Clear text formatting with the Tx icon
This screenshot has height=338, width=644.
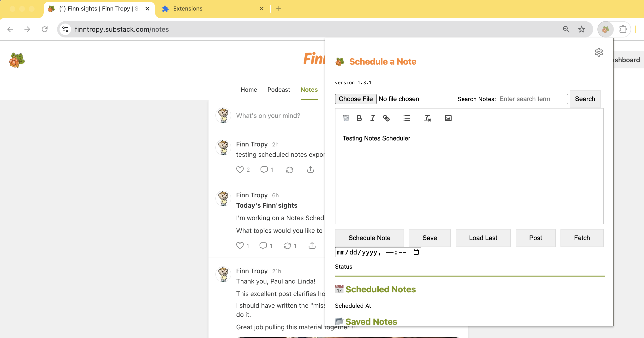pyautogui.click(x=427, y=118)
